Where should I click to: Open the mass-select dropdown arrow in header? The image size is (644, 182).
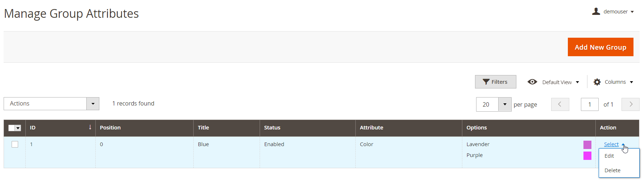click(x=18, y=128)
